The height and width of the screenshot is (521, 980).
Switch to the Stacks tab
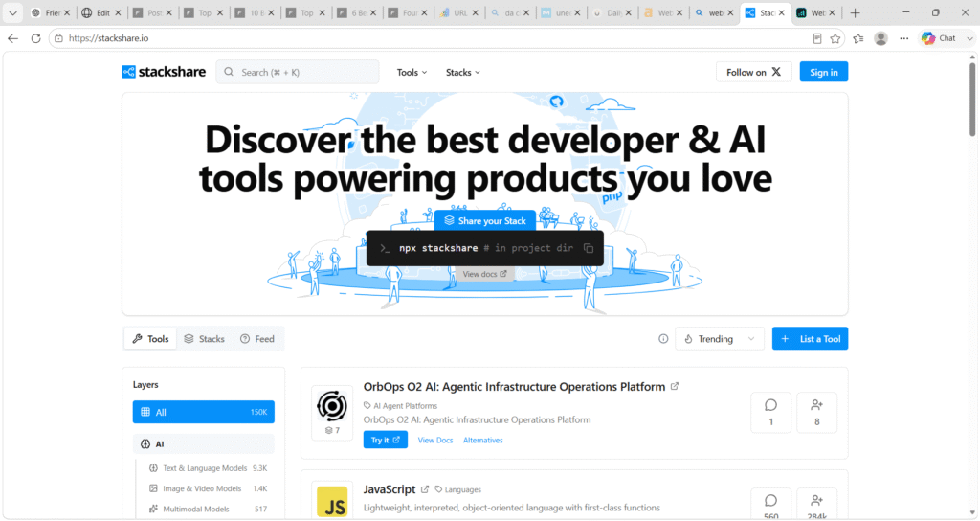click(x=205, y=339)
